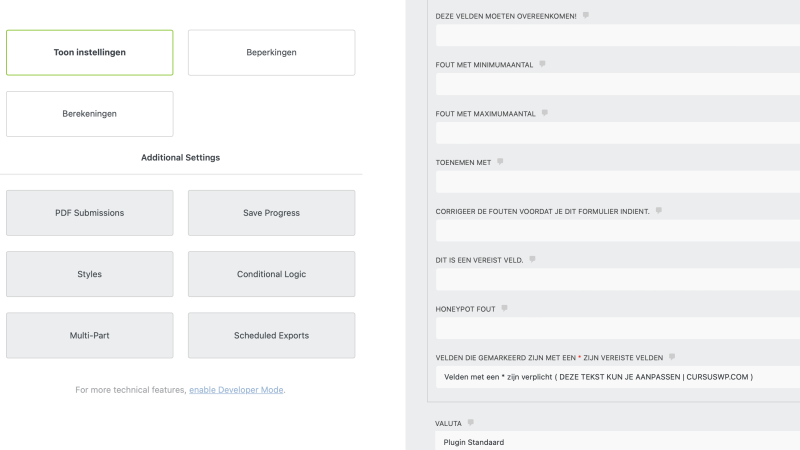Click the 'enable Developer Mode' link
Screen dimensions: 800x450
pos(237,389)
